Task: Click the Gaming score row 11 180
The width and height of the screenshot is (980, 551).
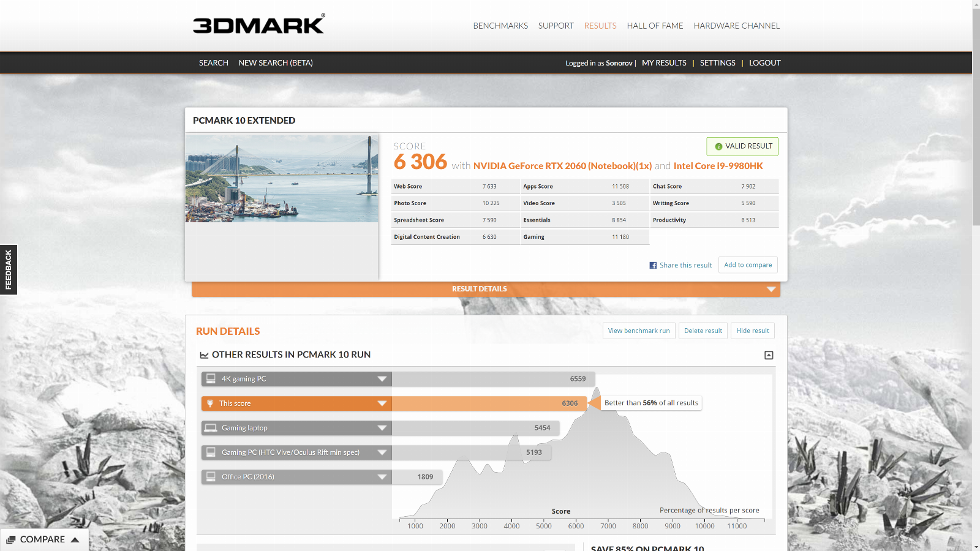Action: [585, 237]
